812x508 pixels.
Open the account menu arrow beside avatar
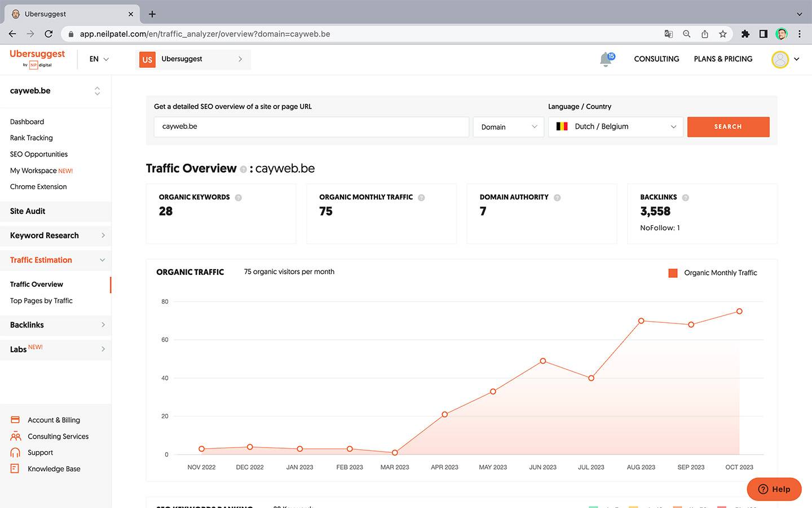pyautogui.click(x=797, y=59)
